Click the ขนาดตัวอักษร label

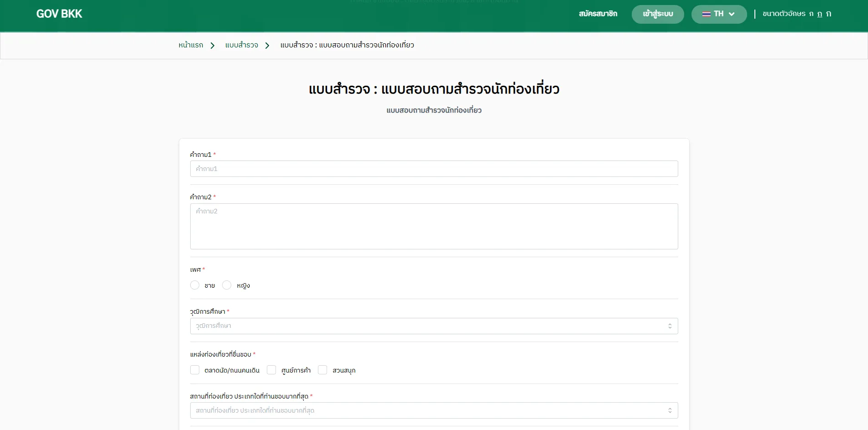click(784, 14)
